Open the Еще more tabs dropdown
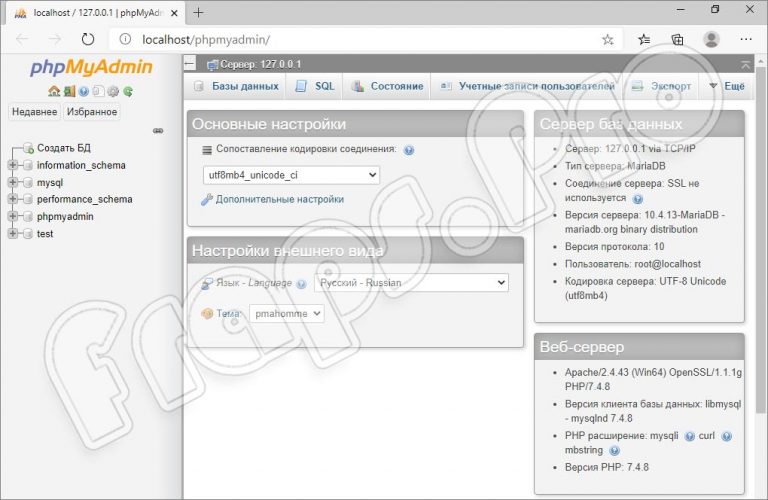Viewport: 768px width, 500px height. click(x=727, y=86)
